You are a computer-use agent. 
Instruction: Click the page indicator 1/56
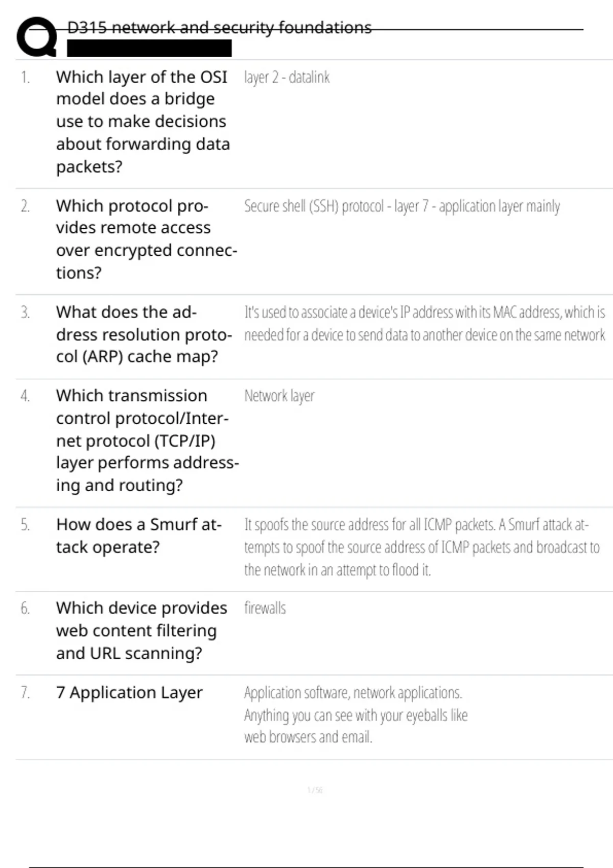315,790
